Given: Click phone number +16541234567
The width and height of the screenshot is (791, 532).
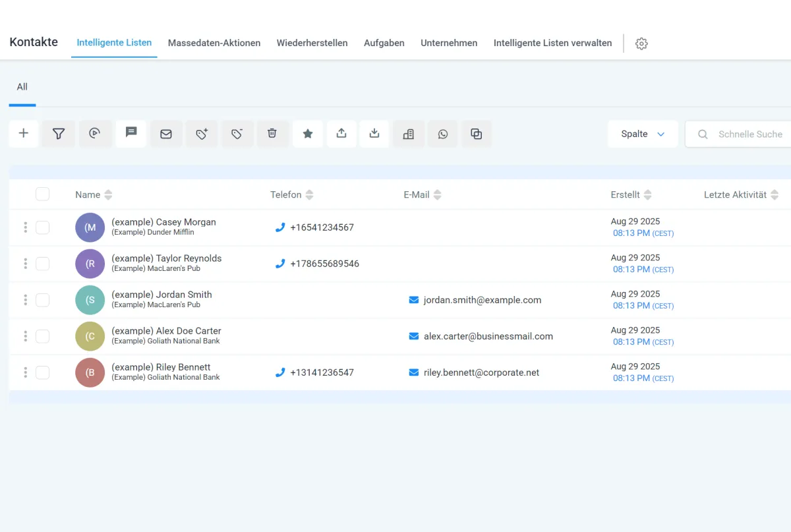Looking at the screenshot, I should (x=322, y=227).
